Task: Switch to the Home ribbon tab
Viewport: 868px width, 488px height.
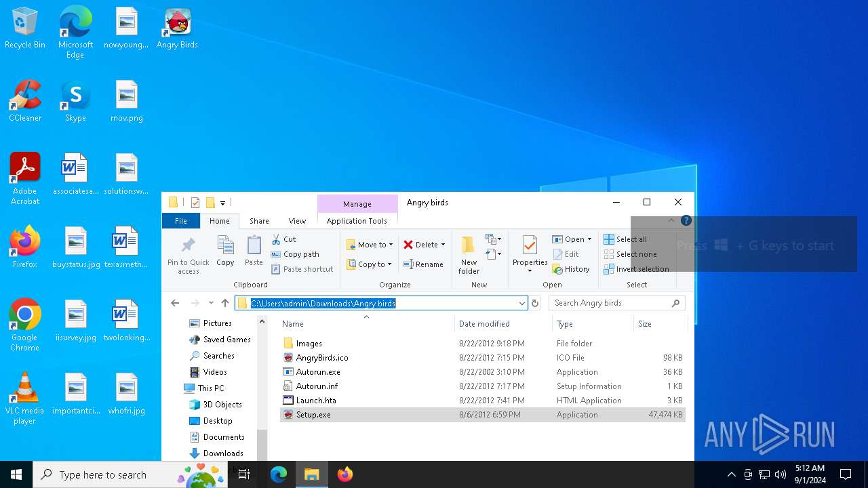Action: point(219,221)
